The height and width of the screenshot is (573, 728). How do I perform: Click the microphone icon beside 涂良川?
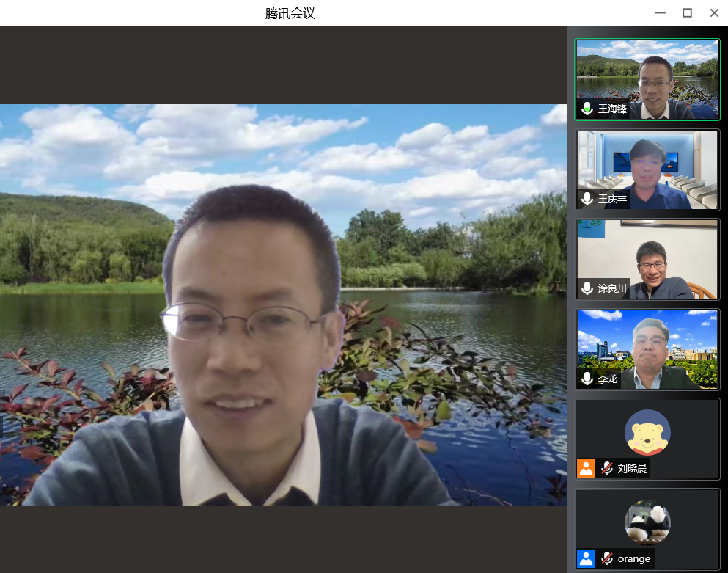click(587, 288)
